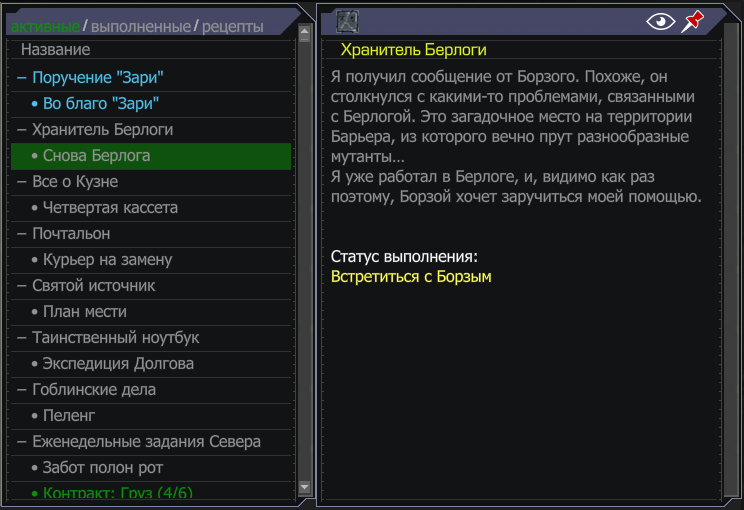Pin quest with red pushpin icon
This screenshot has width=744, height=510.
[x=692, y=22]
